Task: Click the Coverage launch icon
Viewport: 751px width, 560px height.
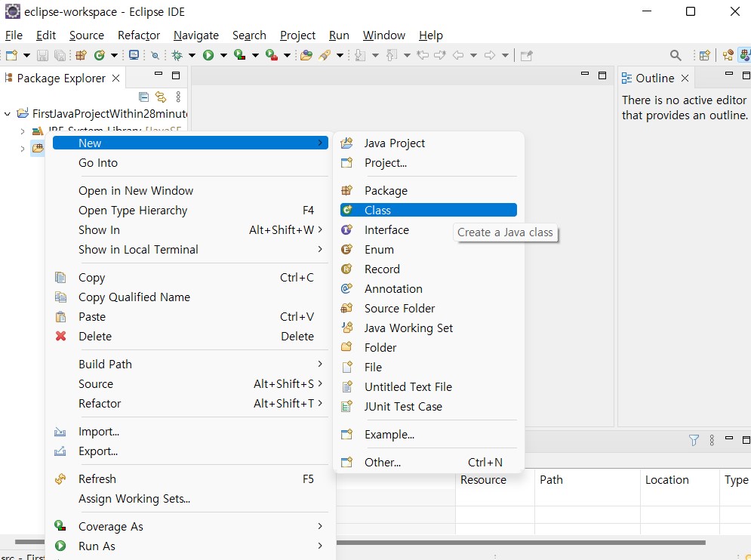Action: pyautogui.click(x=239, y=55)
